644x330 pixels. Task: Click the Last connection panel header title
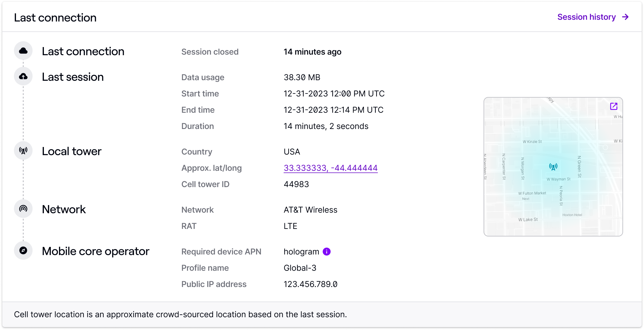(x=55, y=18)
